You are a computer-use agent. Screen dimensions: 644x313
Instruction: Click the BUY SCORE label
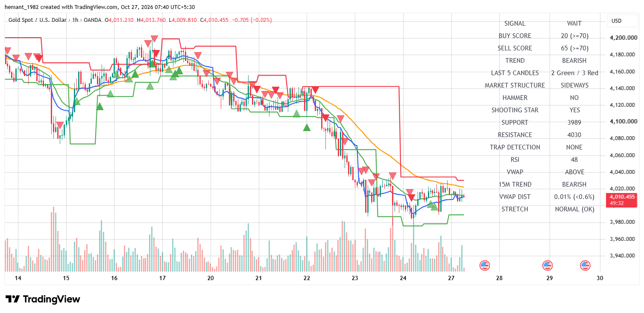click(515, 36)
